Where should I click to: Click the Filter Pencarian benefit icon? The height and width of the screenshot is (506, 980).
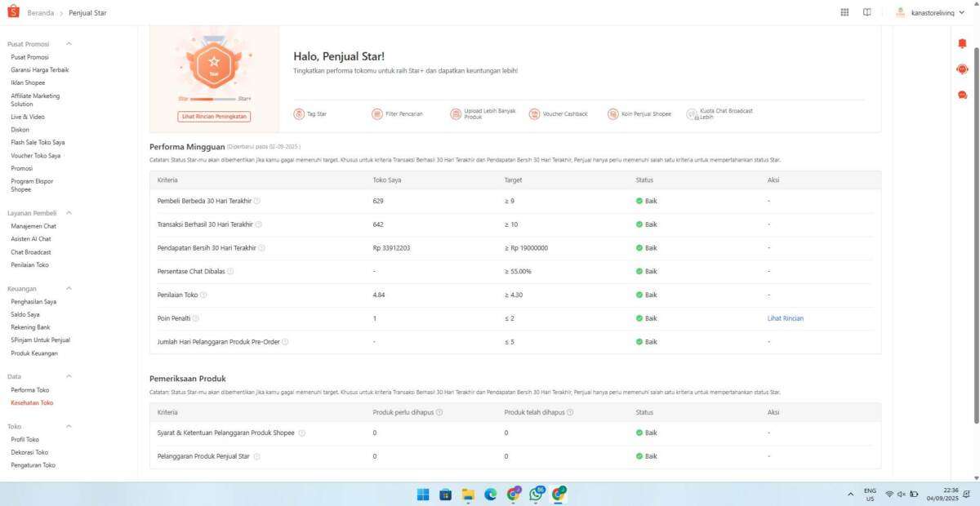click(x=377, y=114)
